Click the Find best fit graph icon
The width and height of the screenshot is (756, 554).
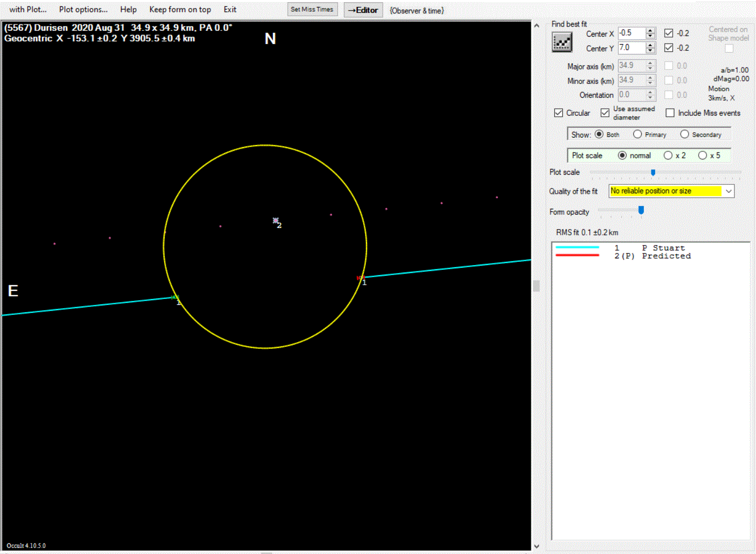[x=562, y=42]
